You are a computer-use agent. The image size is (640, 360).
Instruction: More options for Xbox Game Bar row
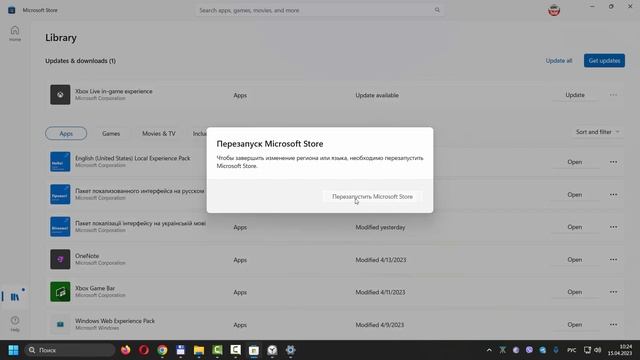pyautogui.click(x=613, y=292)
